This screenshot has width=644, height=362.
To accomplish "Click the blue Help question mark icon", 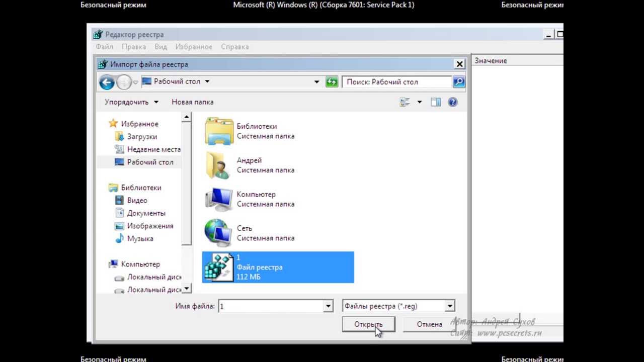I will (453, 102).
